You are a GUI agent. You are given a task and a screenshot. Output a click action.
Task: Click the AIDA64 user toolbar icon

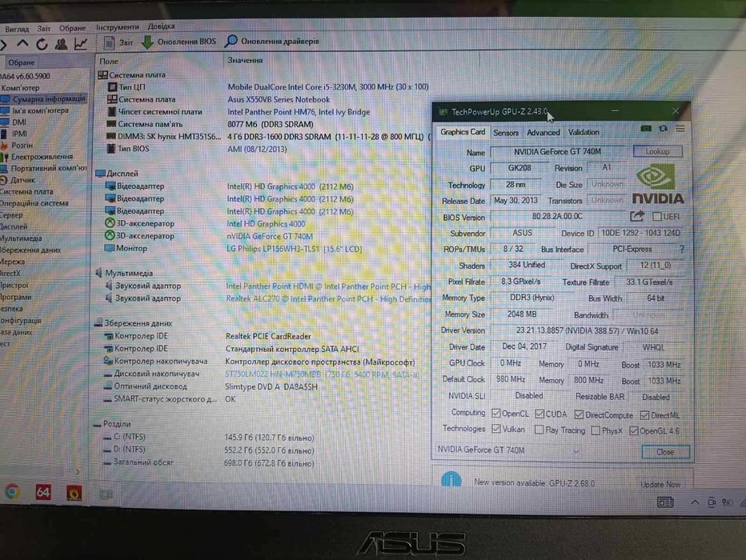(x=61, y=44)
